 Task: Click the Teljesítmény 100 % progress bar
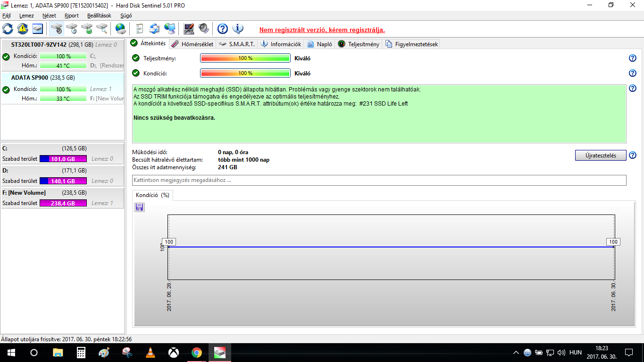[x=245, y=58]
